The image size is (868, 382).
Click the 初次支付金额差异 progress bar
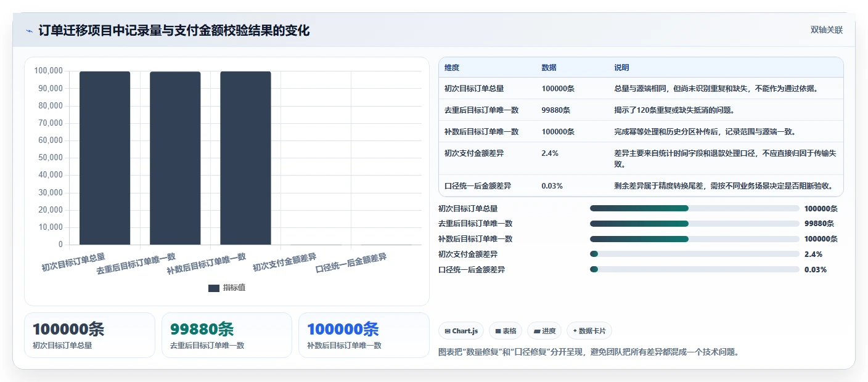coord(695,254)
